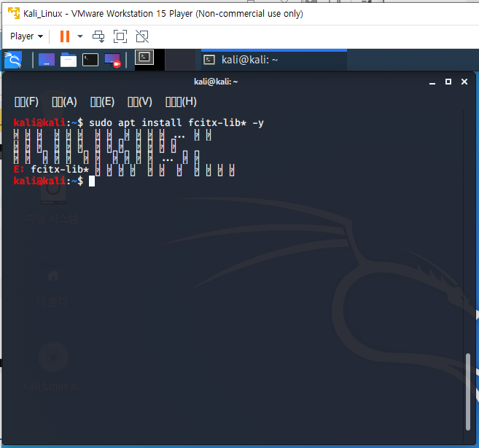Open the Kali dragon applications menu

coord(13,60)
